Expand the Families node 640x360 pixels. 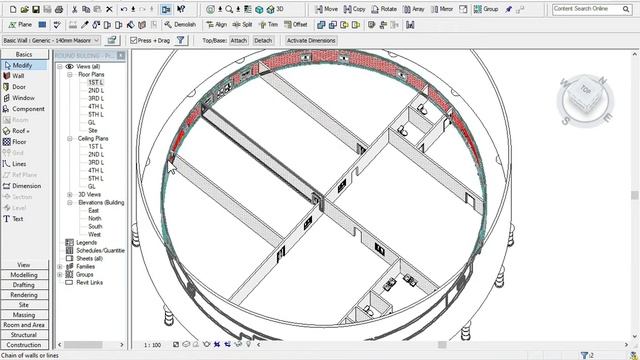pos(60,267)
